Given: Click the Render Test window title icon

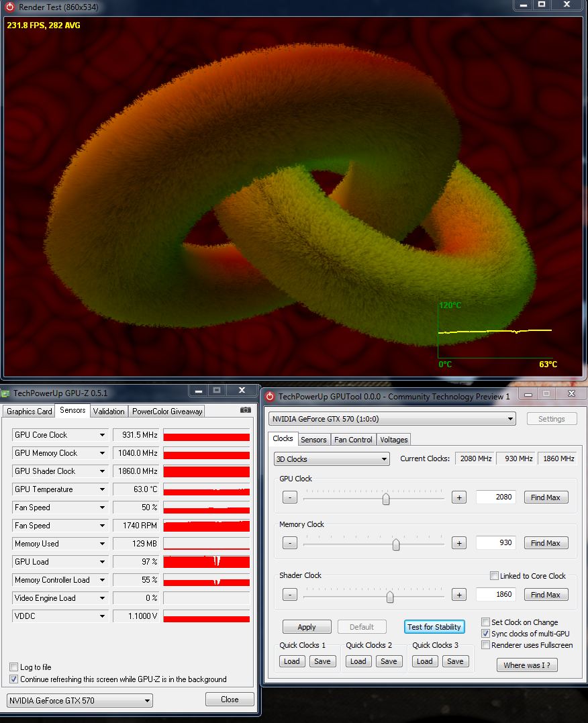Looking at the screenshot, I should (9, 7).
